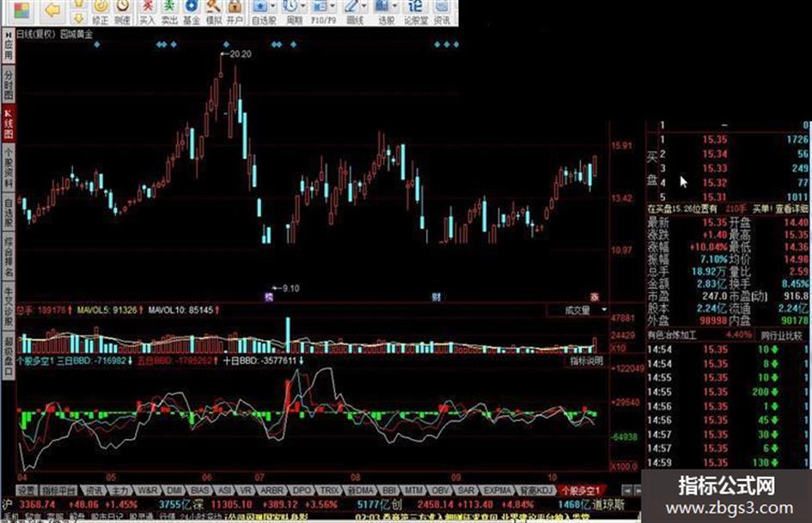Expand the 自选股 dropdown arrow
This screenshot has width=812, height=523.
(273, 7)
